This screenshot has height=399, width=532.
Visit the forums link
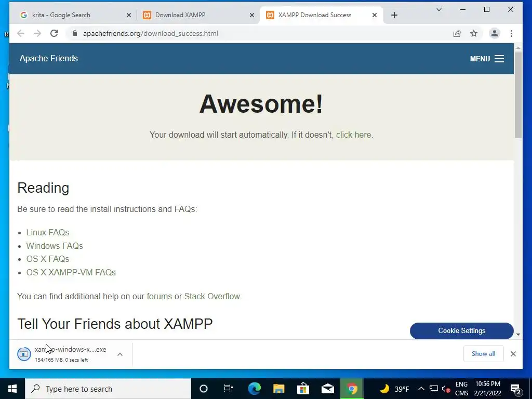[159, 296]
